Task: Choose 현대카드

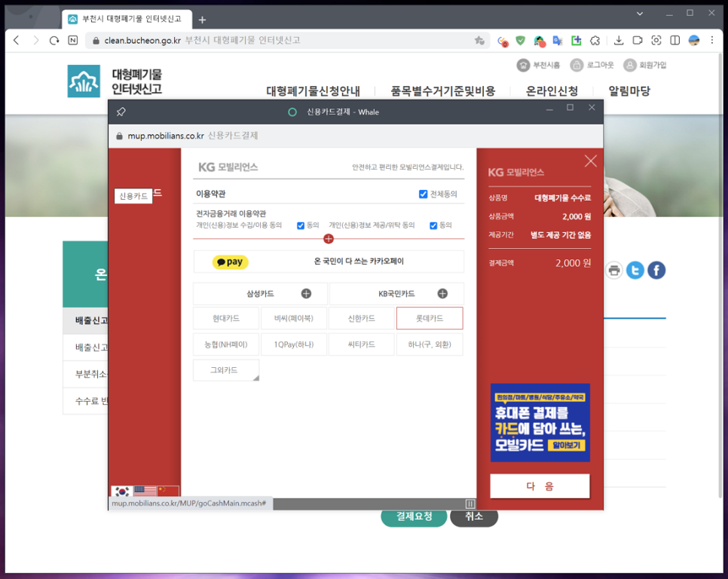Action: pos(226,318)
